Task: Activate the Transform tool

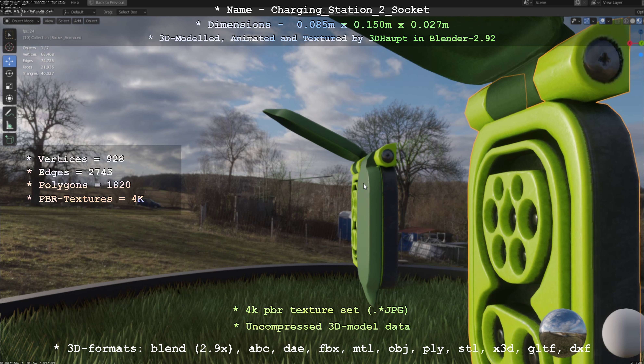Action: tap(9, 98)
